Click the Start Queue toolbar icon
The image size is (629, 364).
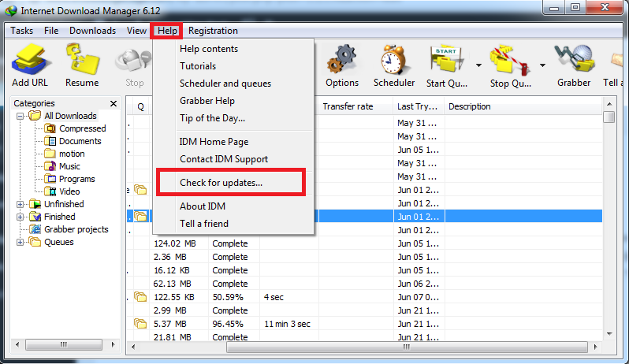(447, 59)
